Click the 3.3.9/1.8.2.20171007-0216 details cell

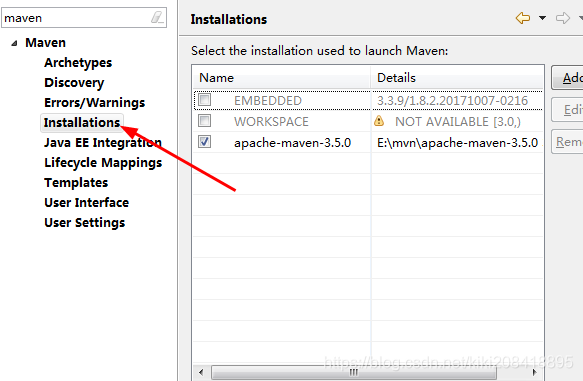pos(452,101)
